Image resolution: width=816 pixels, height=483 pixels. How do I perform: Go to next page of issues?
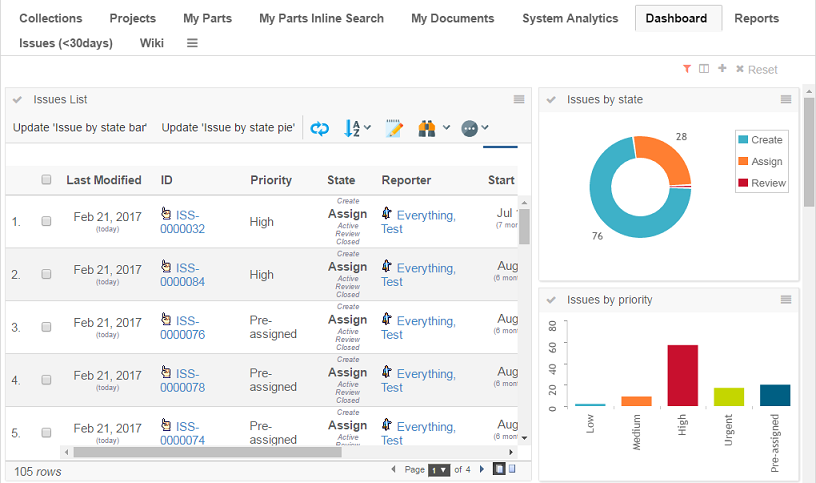[482, 469]
